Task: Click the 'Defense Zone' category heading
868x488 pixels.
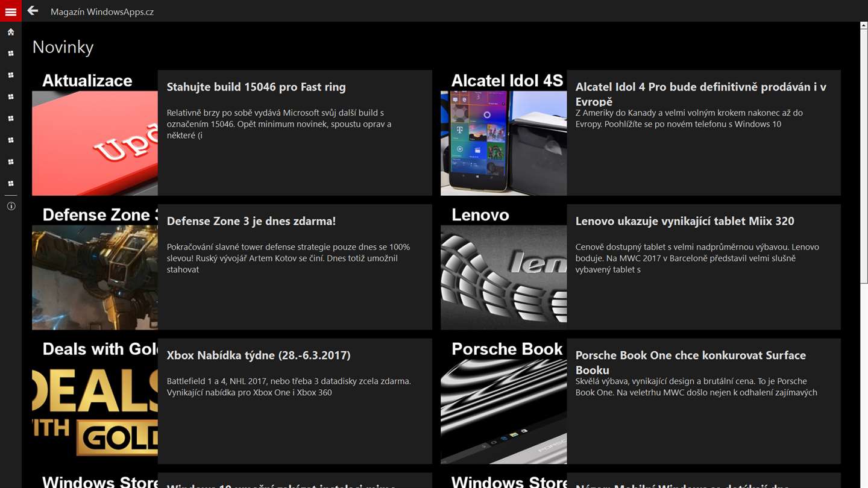Action: (x=100, y=215)
